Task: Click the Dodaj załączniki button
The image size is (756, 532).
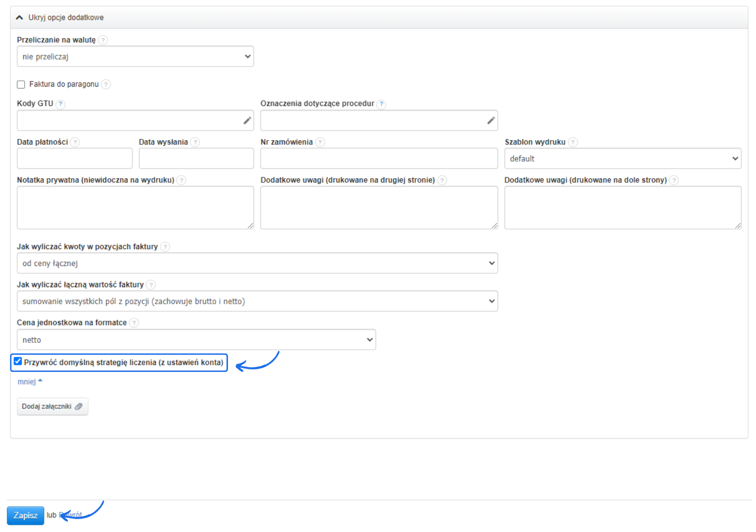Action: pyautogui.click(x=52, y=406)
